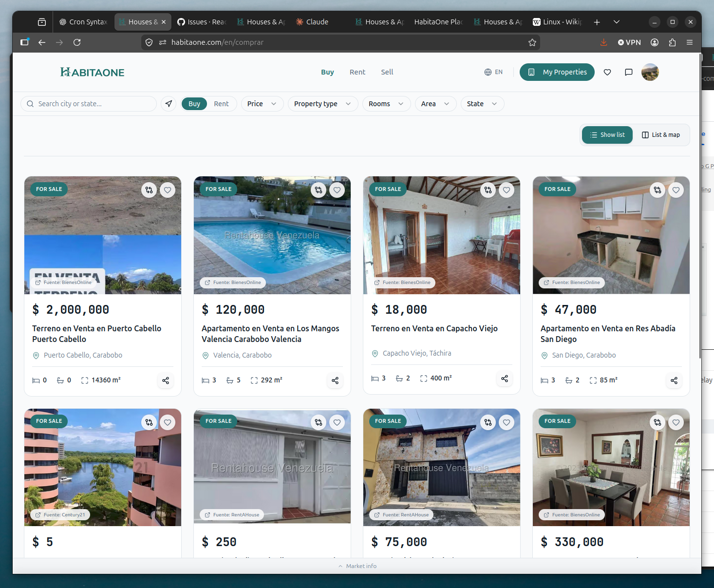714x588 pixels.
Task: Open the browser downloads icon
Action: tap(603, 42)
